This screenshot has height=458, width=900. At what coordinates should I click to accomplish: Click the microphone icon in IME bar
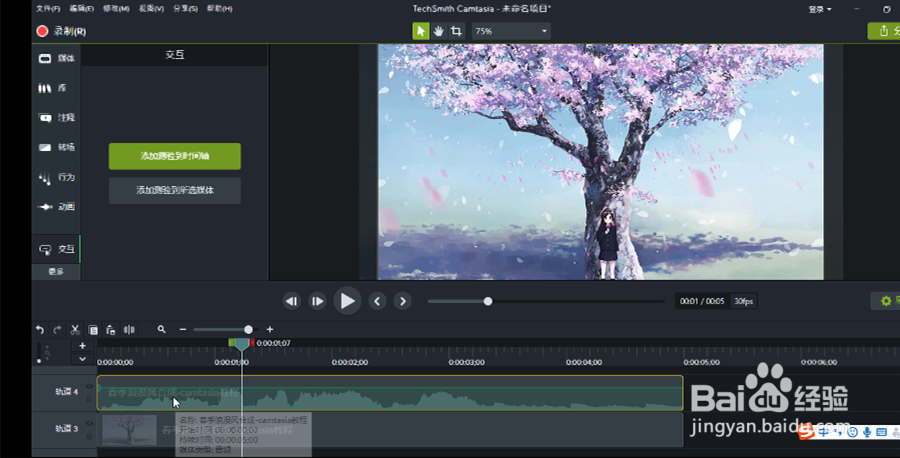point(867,432)
